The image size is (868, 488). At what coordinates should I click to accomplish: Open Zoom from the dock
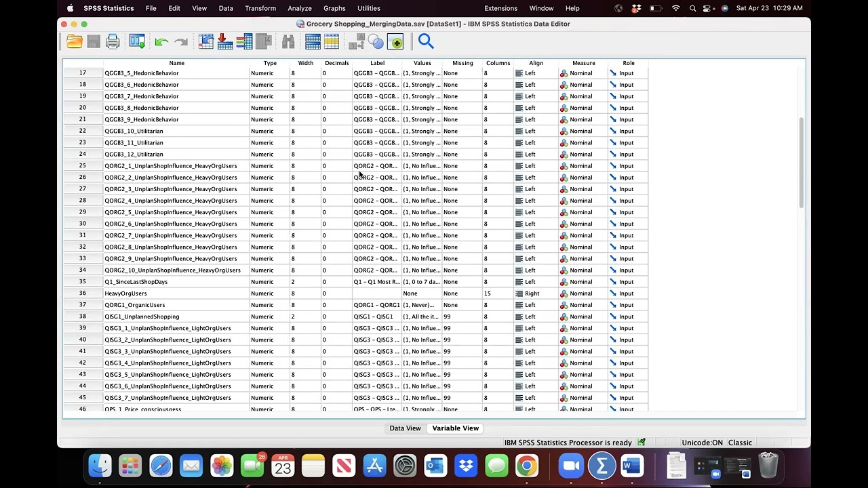click(x=571, y=466)
